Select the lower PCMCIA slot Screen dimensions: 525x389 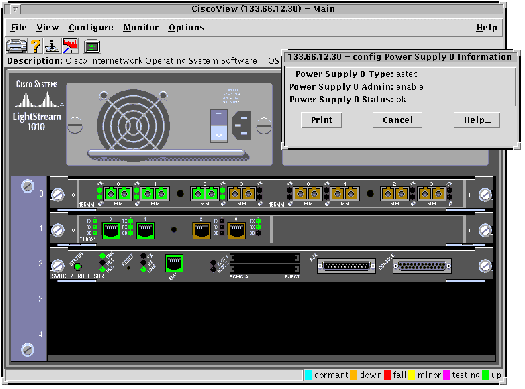[265, 268]
